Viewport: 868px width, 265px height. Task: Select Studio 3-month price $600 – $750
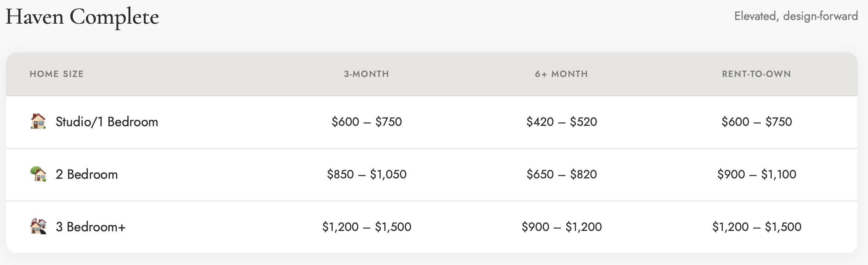coord(367,122)
